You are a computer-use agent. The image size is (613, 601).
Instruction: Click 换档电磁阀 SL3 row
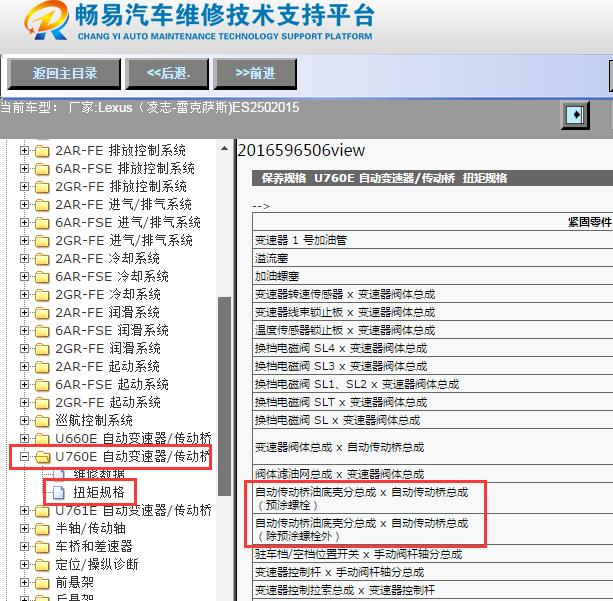433,366
